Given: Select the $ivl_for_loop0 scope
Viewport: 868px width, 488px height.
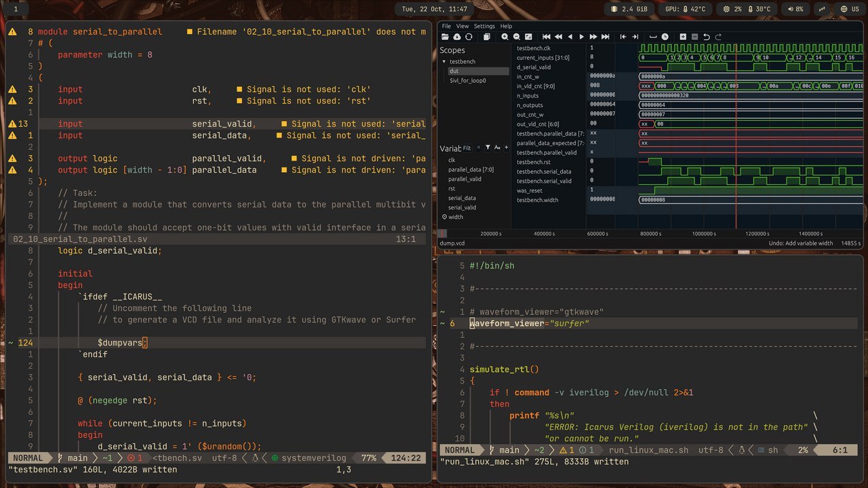Looking at the screenshot, I should tap(467, 81).
